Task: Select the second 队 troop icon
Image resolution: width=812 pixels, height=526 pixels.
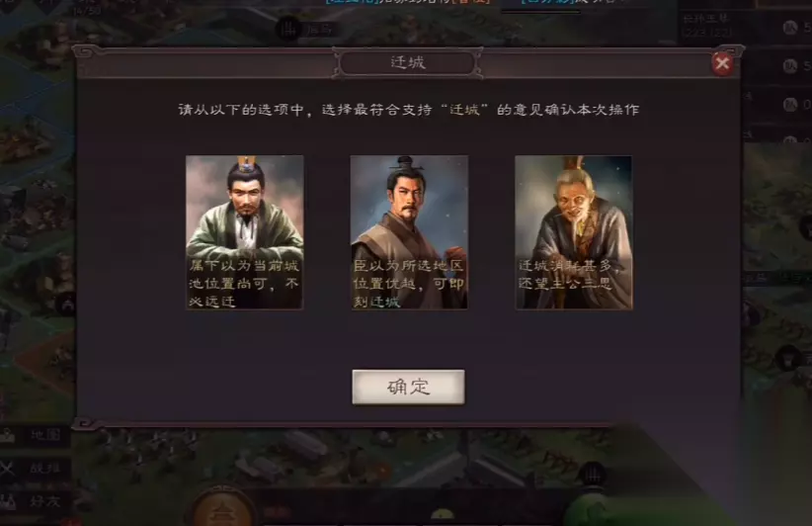Action: click(x=789, y=66)
